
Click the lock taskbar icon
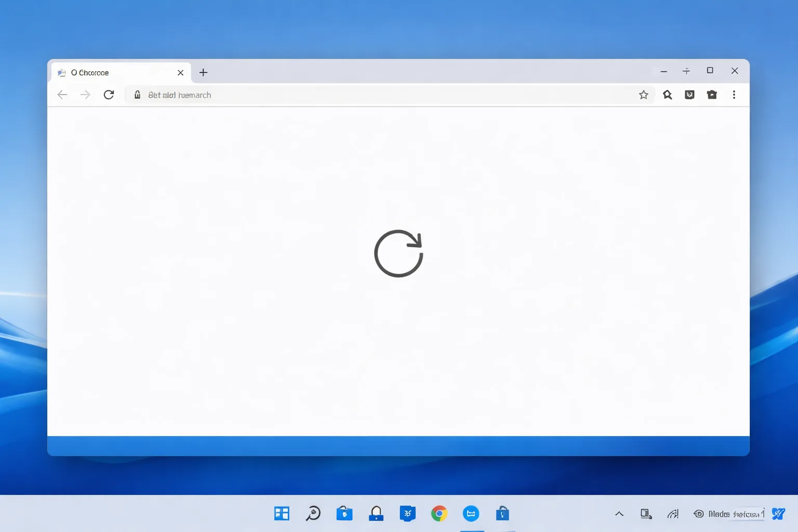[376, 514]
